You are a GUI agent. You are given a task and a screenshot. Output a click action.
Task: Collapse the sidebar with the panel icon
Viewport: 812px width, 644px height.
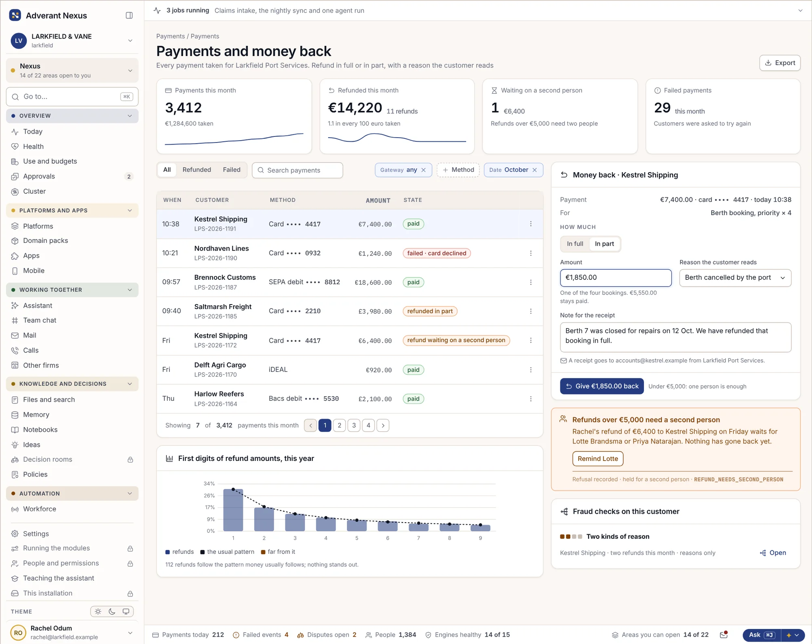(129, 15)
